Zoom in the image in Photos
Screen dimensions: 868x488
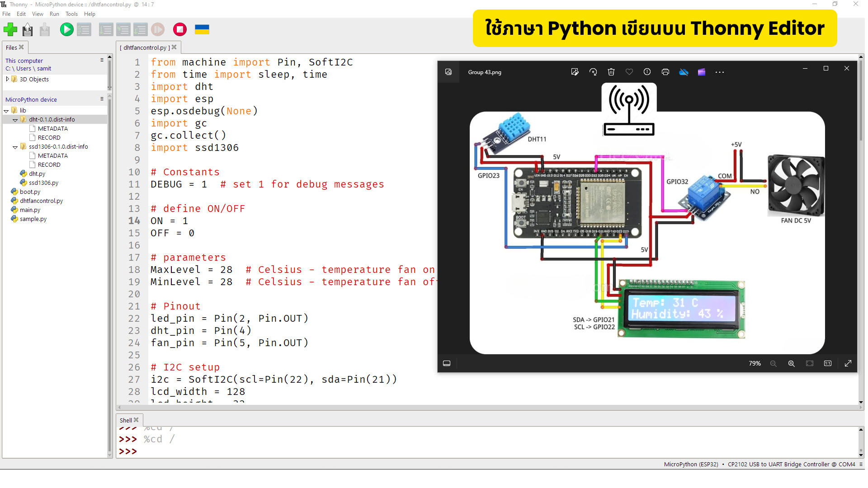(791, 363)
